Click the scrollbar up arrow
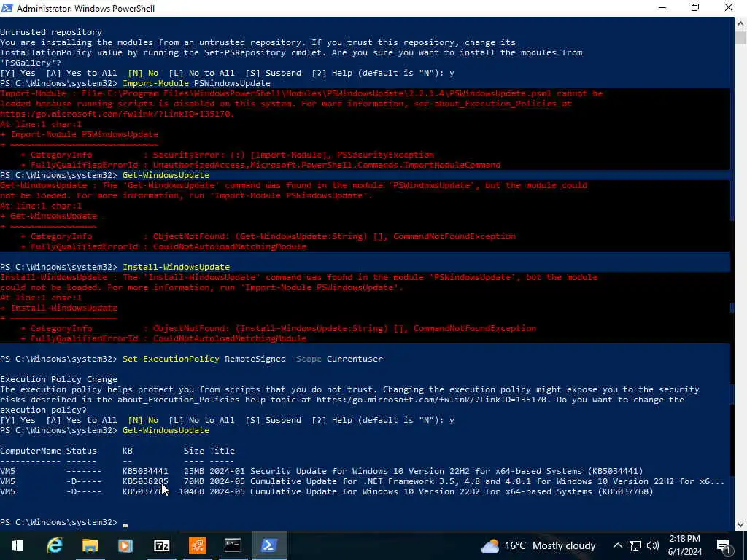The height and width of the screenshot is (560, 747). click(741, 23)
